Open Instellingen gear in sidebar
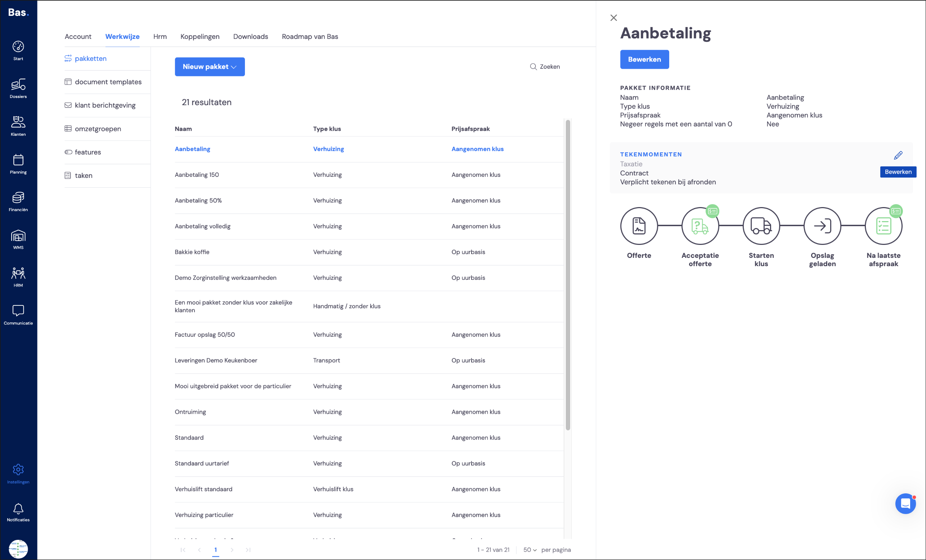 (x=18, y=474)
